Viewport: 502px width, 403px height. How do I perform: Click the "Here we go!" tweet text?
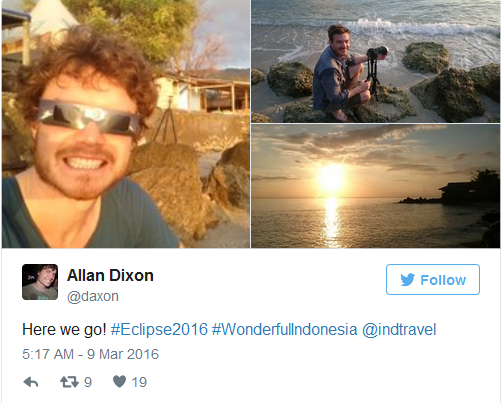64,330
